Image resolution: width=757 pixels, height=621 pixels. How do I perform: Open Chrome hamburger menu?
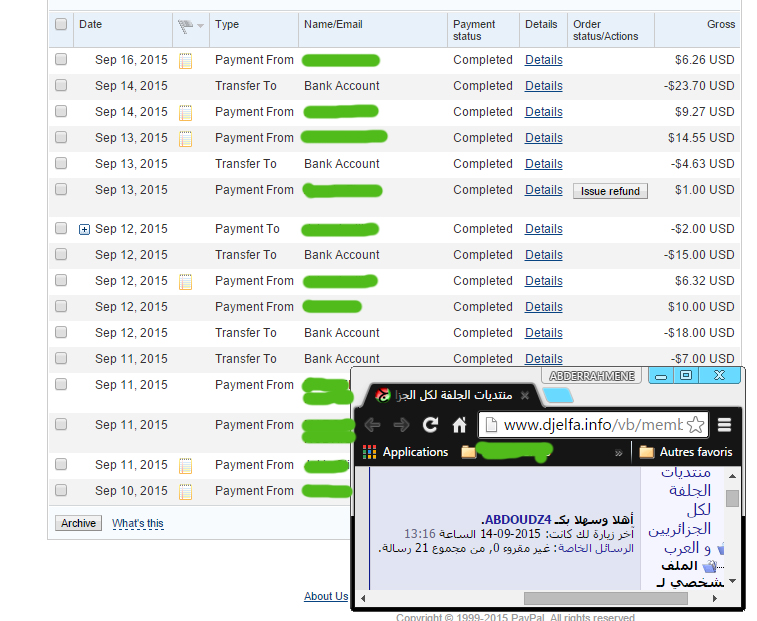(x=725, y=425)
